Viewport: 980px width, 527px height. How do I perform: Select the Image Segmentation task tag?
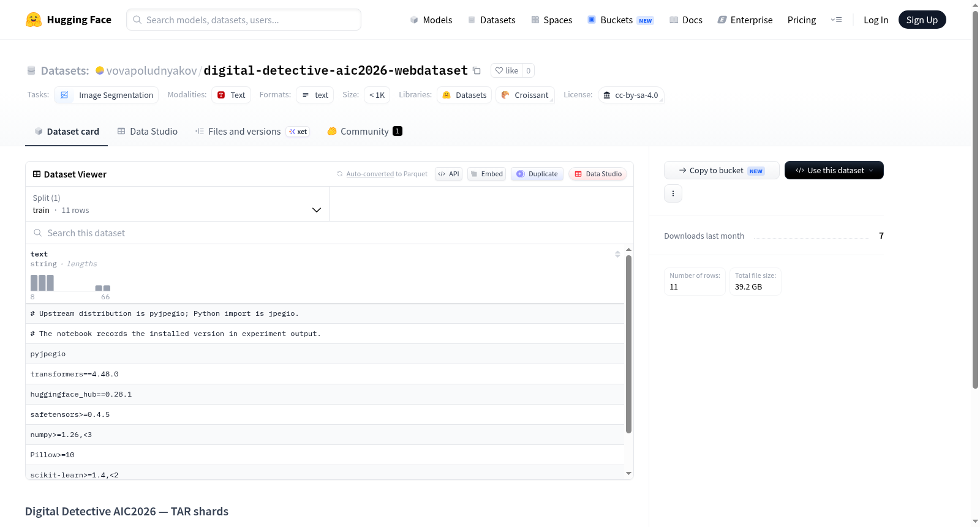(x=107, y=95)
